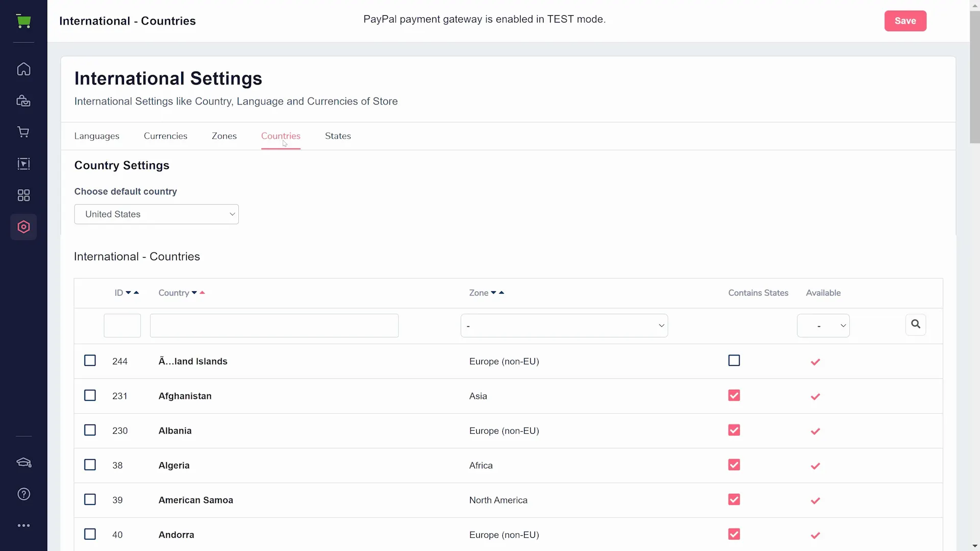The height and width of the screenshot is (551, 980).
Task: Uncheck Contains States for Afghanistan
Action: click(734, 395)
